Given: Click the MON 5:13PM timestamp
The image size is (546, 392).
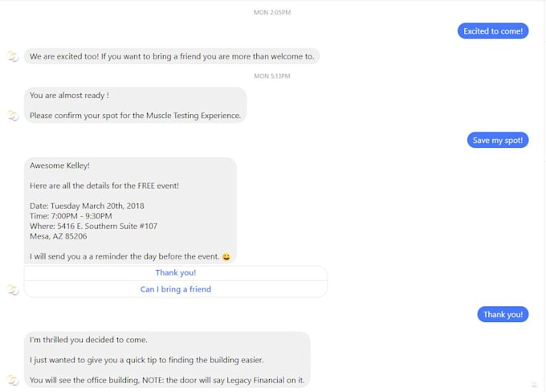Looking at the screenshot, I should [x=271, y=76].
